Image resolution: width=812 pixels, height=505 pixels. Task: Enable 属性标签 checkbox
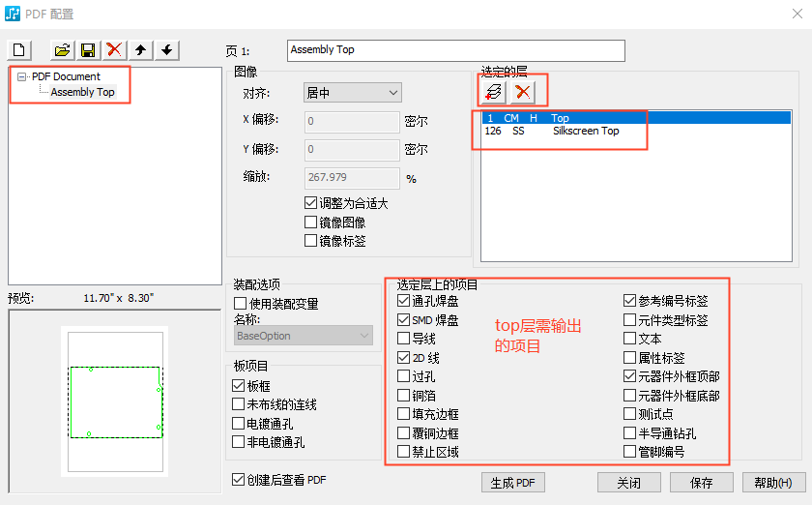pos(629,358)
